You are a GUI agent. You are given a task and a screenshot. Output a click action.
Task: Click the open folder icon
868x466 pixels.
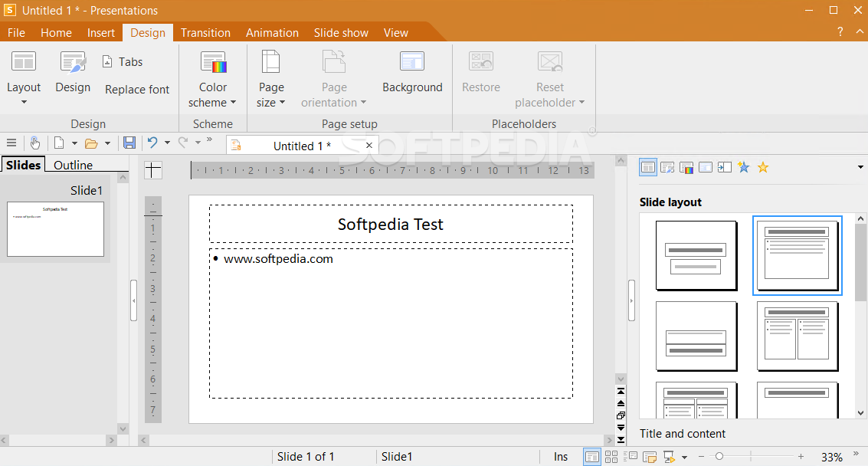(91, 143)
